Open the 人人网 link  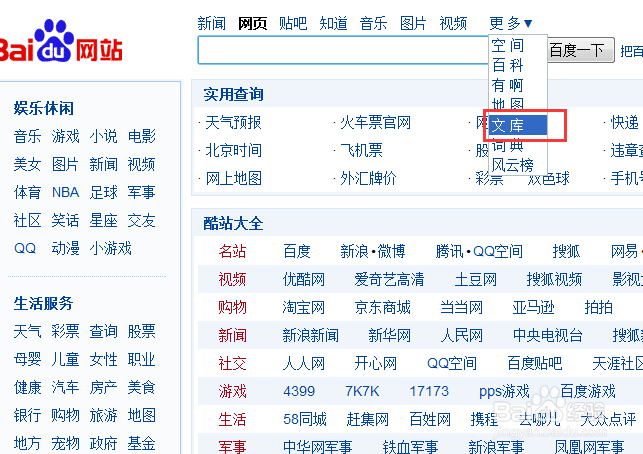point(303,363)
